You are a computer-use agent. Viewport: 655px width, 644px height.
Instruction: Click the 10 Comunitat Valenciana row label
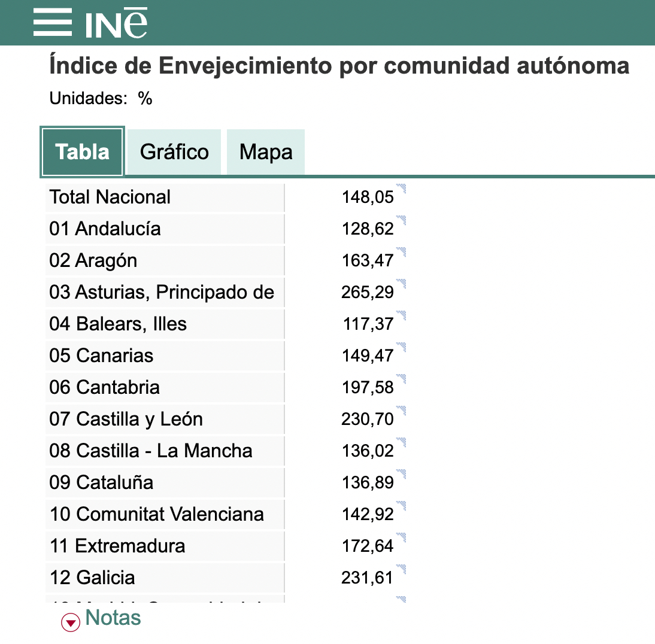point(157,514)
